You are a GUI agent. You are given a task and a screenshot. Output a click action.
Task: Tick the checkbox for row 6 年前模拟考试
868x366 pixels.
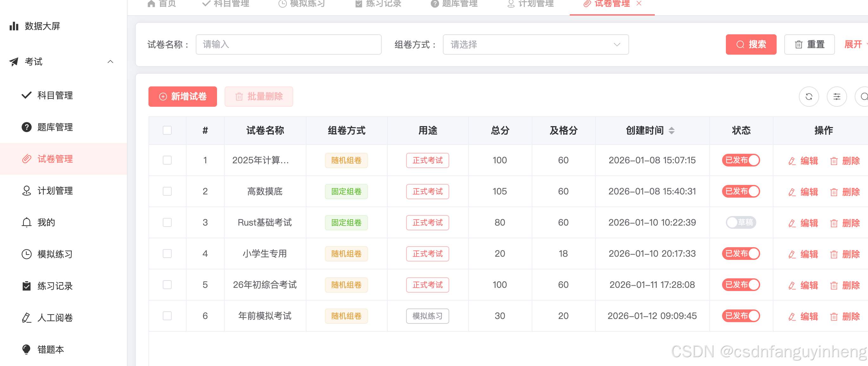(167, 316)
